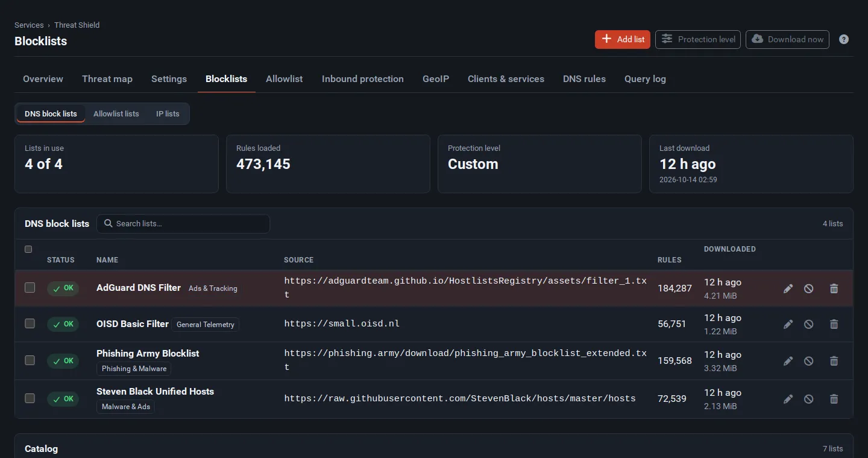Select the OISD Basic Filter row checkbox
Image resolution: width=868 pixels, height=458 pixels.
pyautogui.click(x=30, y=324)
